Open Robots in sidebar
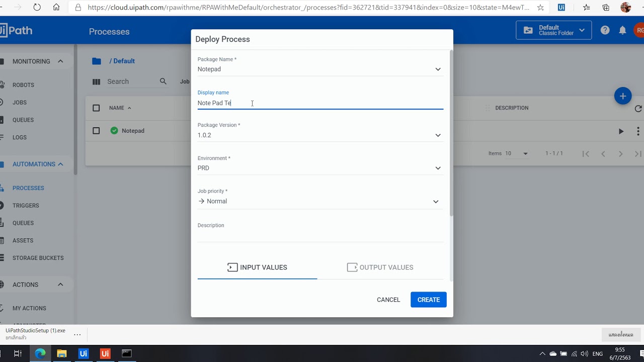 coord(24,85)
